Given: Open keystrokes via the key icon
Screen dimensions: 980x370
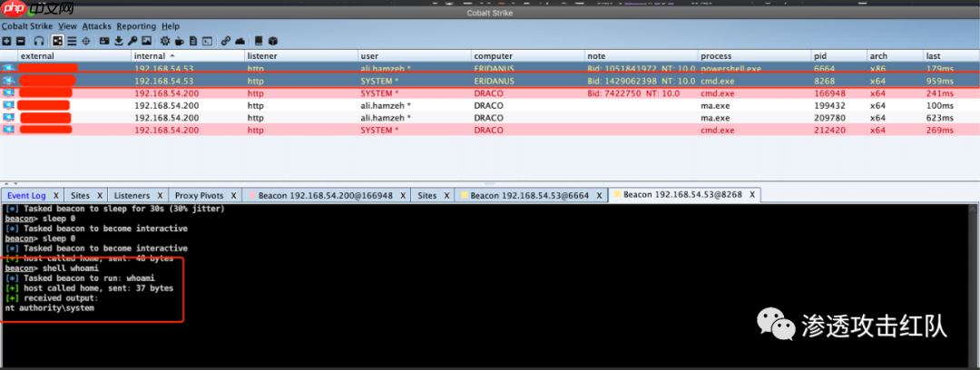Looking at the screenshot, I should 132,41.
